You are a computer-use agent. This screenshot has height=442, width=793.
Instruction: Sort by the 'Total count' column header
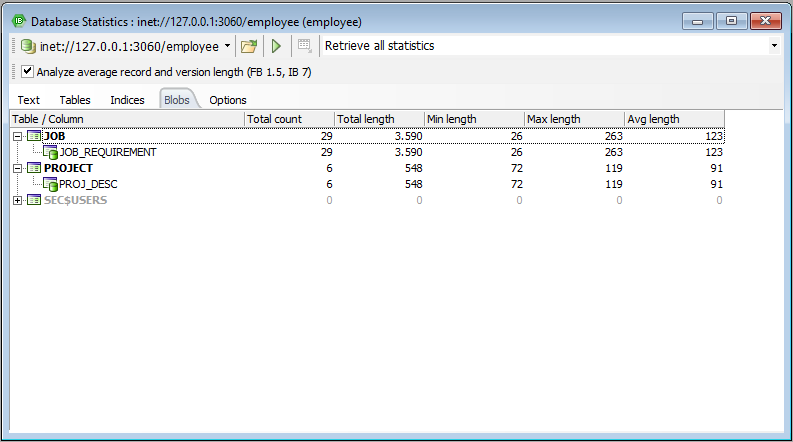(289, 119)
